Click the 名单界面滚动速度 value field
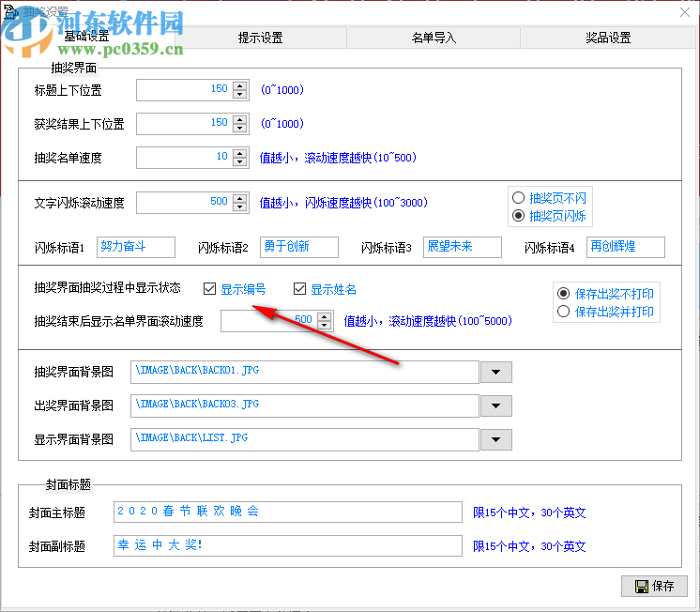The image size is (700, 612). pos(269,321)
